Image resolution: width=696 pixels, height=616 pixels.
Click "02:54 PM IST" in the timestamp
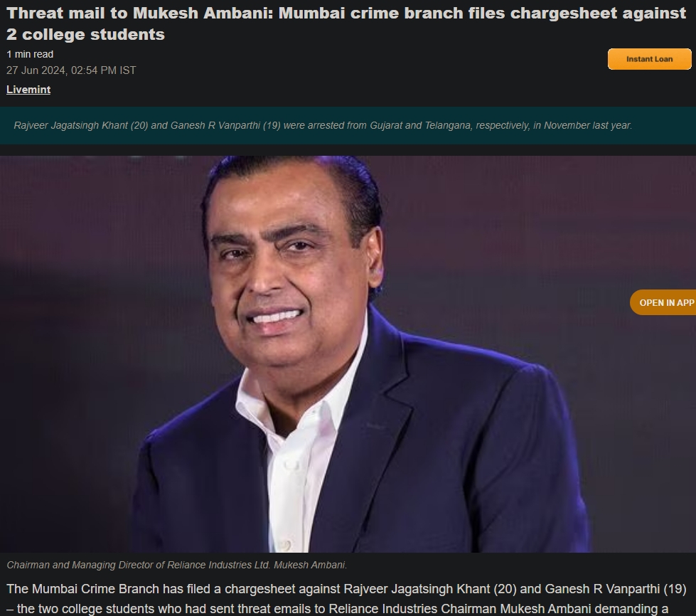[104, 70]
